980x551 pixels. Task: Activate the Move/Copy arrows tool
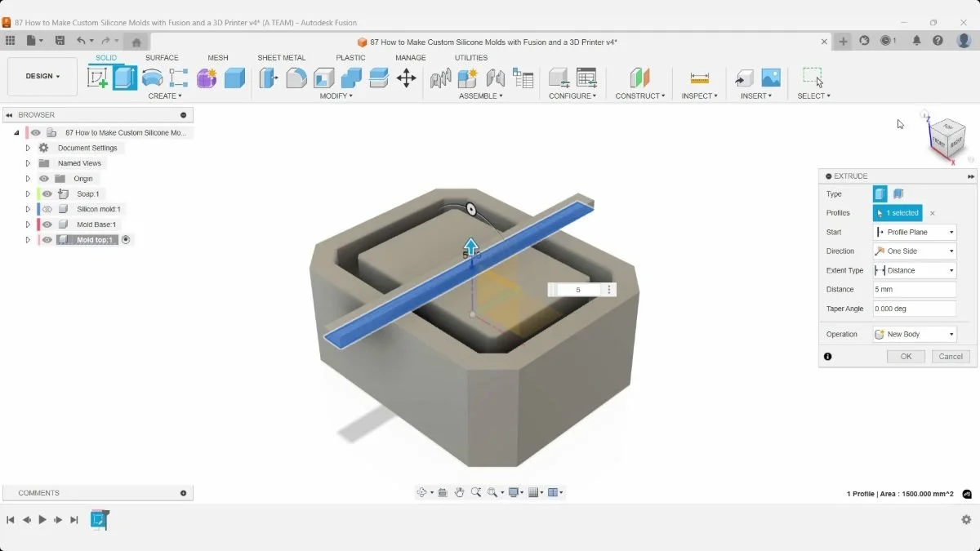tap(406, 78)
